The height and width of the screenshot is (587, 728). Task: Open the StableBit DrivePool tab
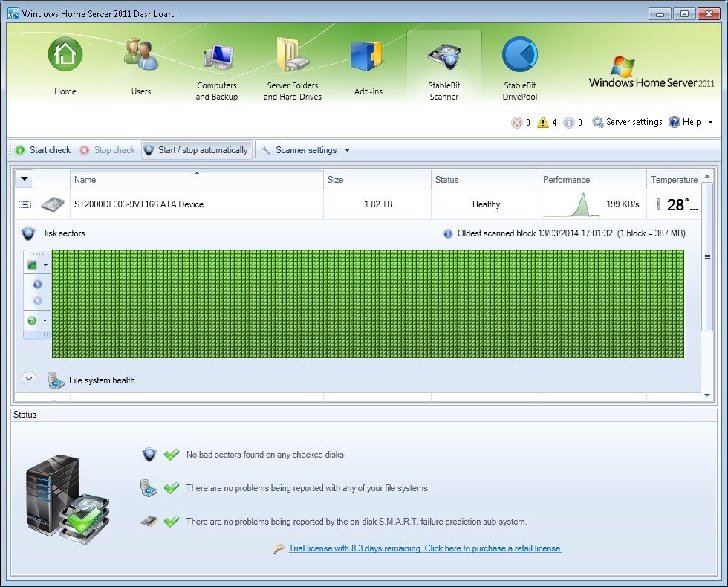[x=520, y=70]
